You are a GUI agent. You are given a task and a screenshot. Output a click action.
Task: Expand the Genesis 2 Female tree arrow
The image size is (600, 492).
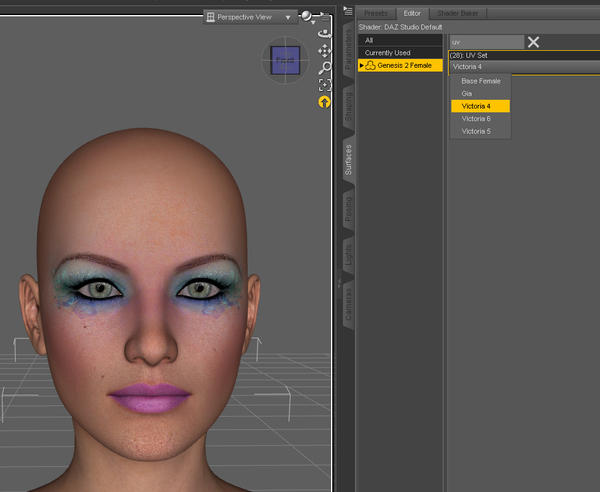click(x=361, y=65)
